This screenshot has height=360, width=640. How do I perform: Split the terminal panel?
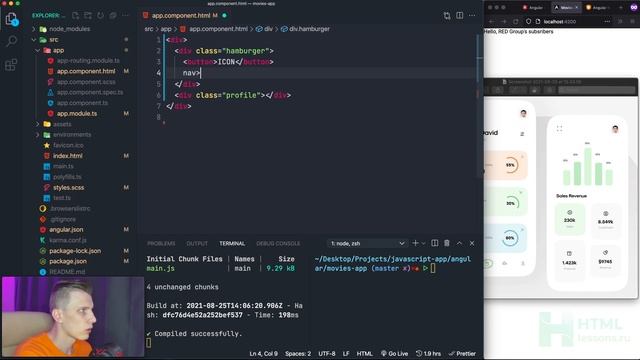point(435,243)
